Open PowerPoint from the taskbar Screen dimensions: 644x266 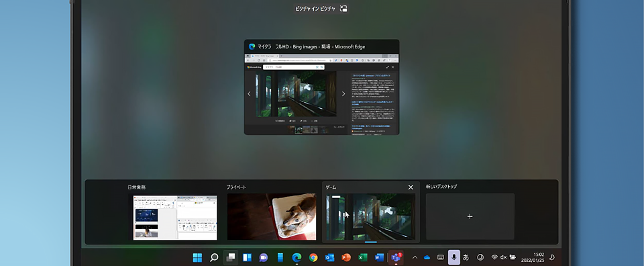[346, 258]
